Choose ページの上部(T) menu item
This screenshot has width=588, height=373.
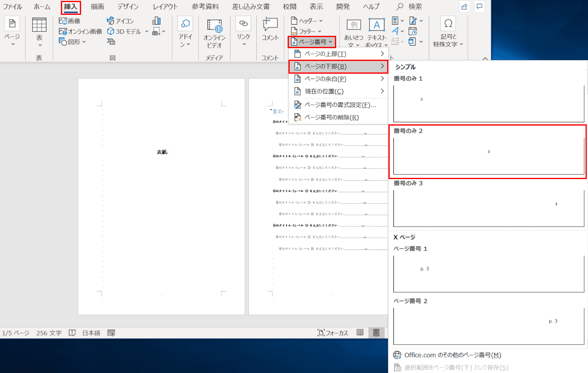click(x=338, y=54)
